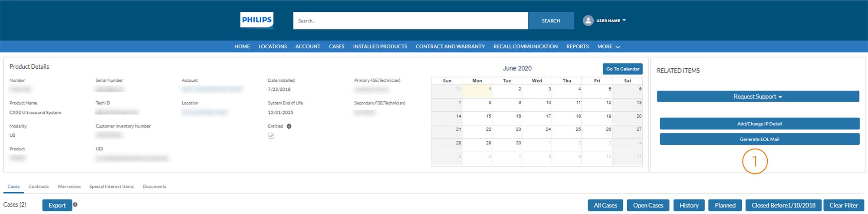Viewport: 868px width, 214px height.
Task: Click the user avatar icon
Action: 588,20
